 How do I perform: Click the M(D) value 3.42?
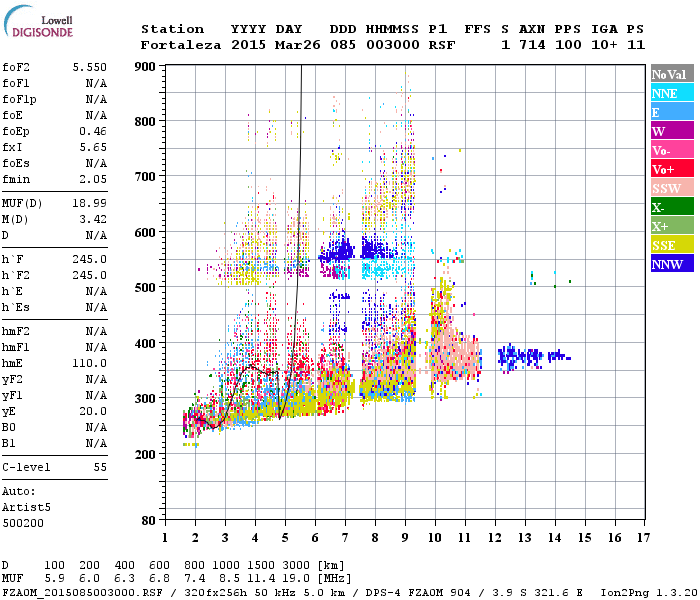tap(93, 219)
